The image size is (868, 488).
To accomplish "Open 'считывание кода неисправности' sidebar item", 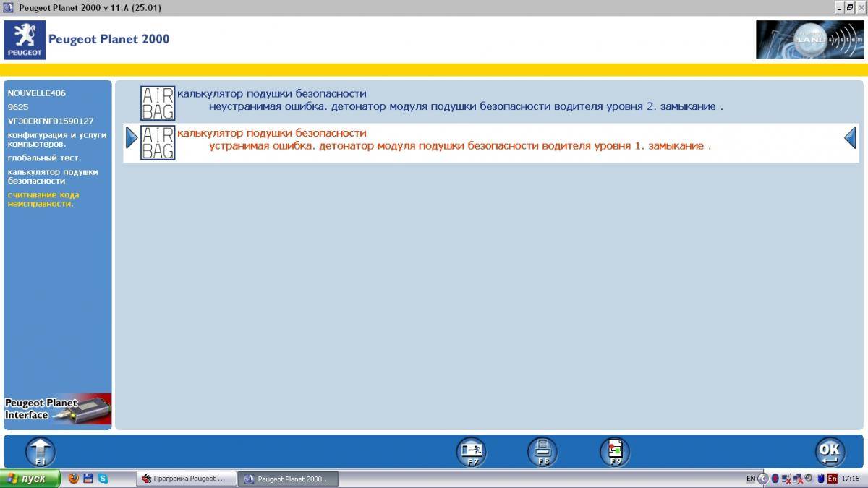I will [43, 199].
